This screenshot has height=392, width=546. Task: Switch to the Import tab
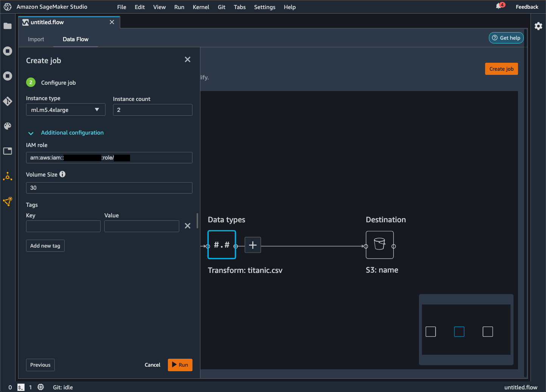point(36,39)
